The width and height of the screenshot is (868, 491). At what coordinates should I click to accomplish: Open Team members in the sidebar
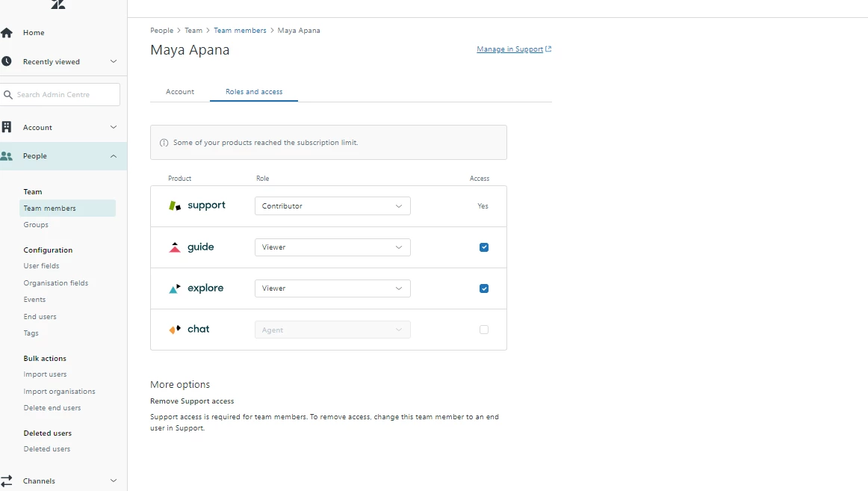(67, 209)
